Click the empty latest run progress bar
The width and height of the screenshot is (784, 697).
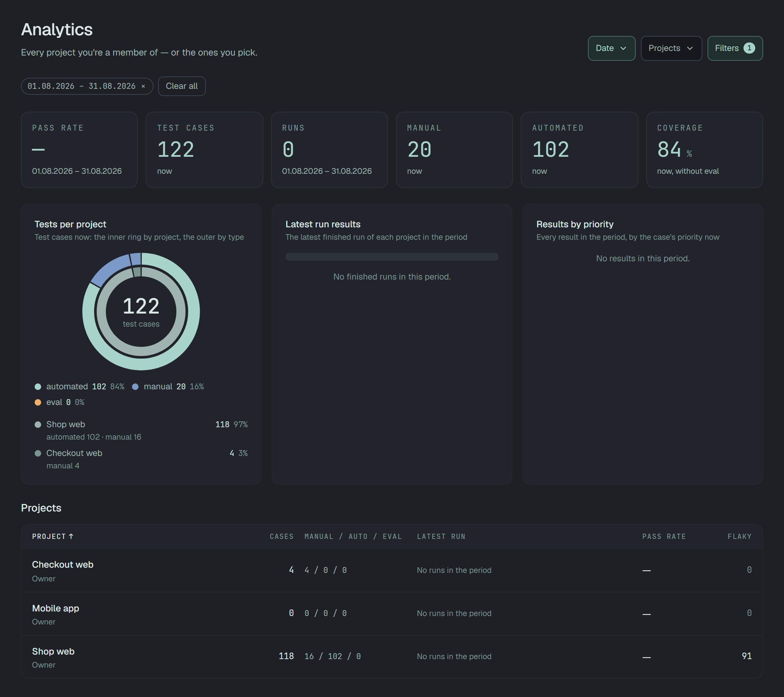point(392,257)
